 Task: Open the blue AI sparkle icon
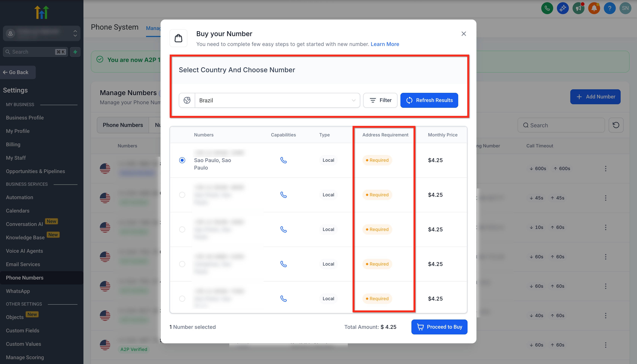(563, 8)
